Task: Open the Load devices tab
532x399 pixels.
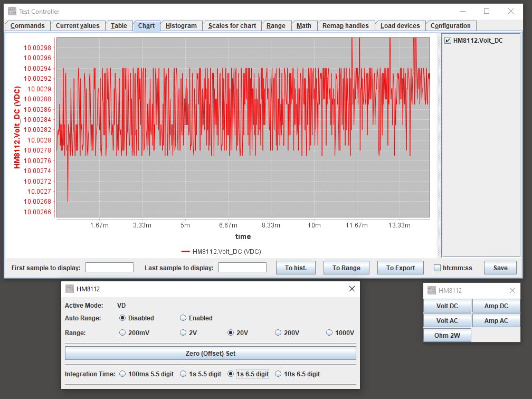Action: click(400, 26)
